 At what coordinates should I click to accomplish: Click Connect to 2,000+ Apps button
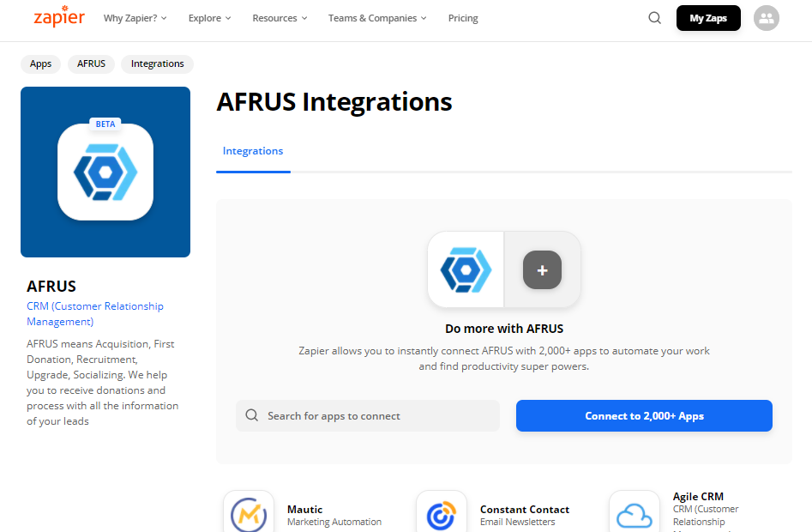pos(644,415)
